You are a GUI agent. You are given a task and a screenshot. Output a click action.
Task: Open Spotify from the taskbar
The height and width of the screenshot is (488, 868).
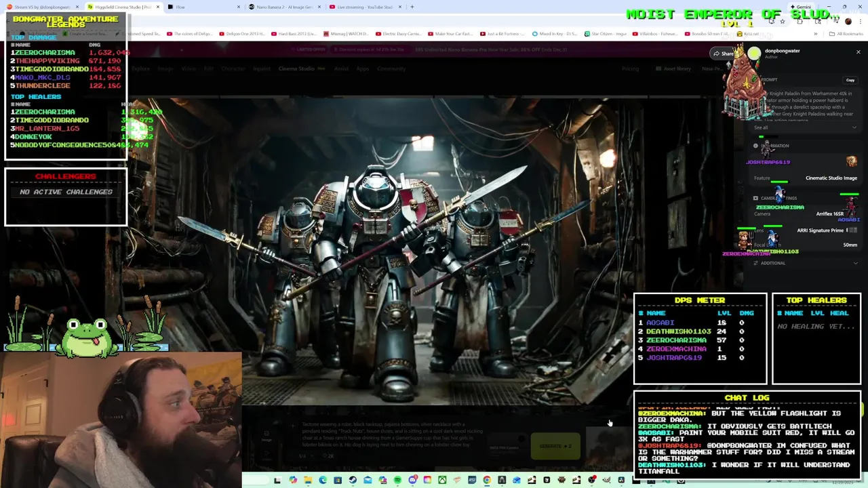point(397,480)
